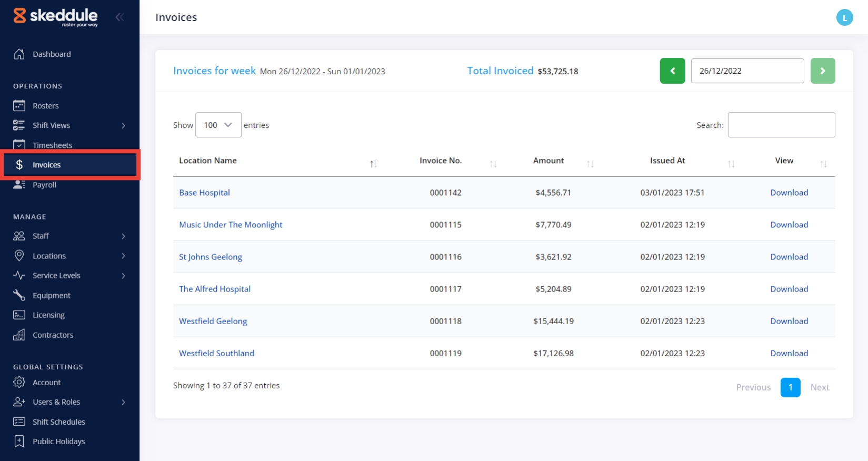Open Westfield Geelong location link
Image resolution: width=868 pixels, height=461 pixels.
tap(213, 321)
